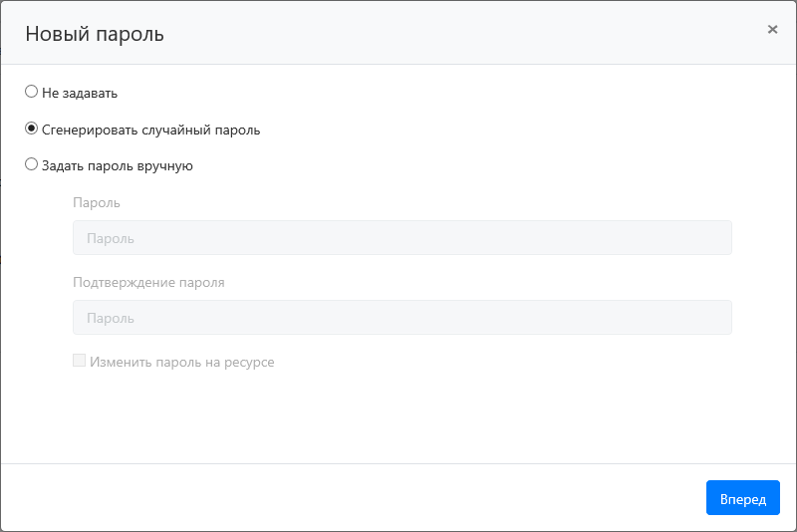Focus the Пароль input field
The image size is (797, 532).
pyautogui.click(x=401, y=238)
